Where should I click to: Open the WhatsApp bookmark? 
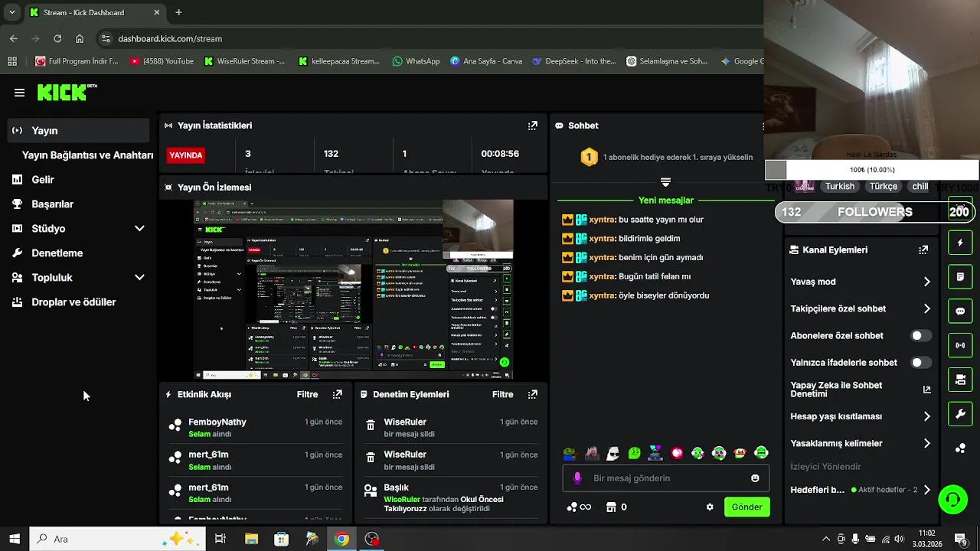(416, 61)
